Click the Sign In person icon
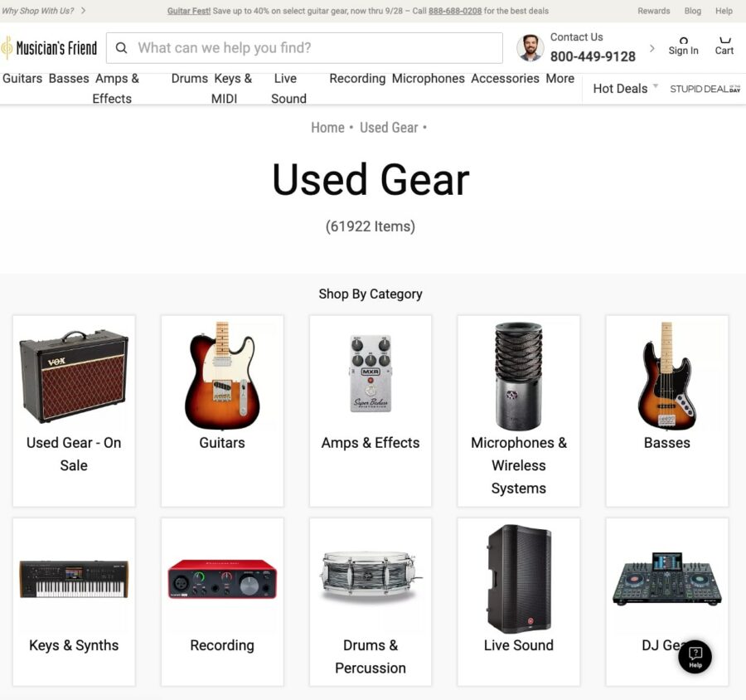Screen dimensions: 746x700 (x=683, y=43)
